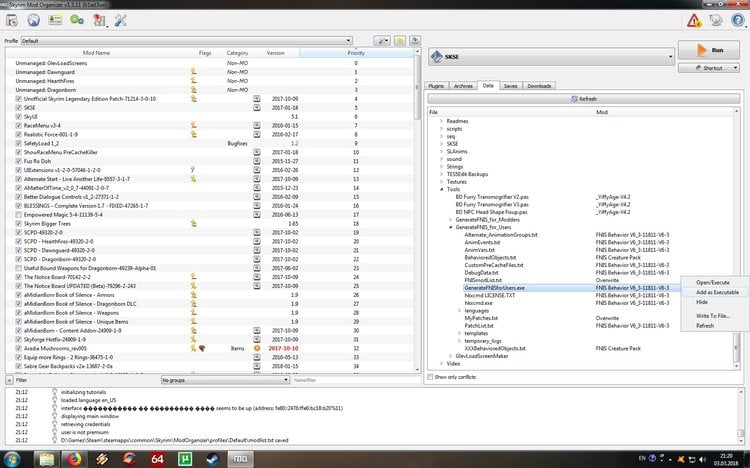Open the profiles configuration icon
Screen dimensions: 750x468
click(x=55, y=20)
